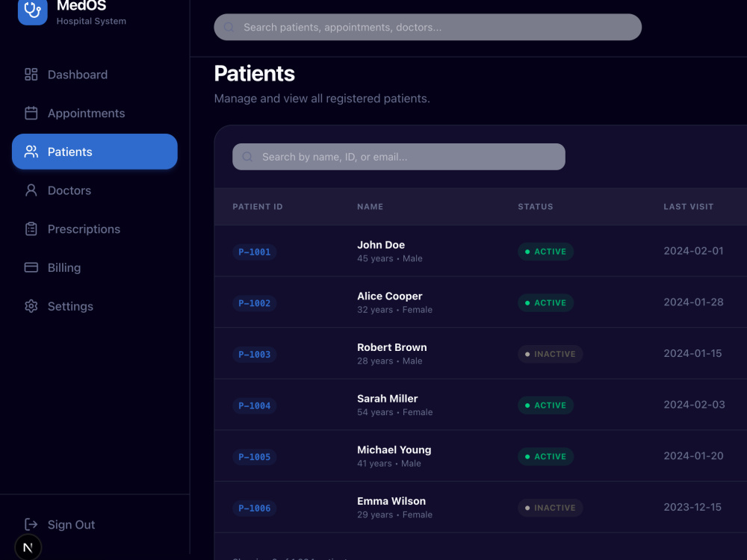Open patient ID badge P-1006
This screenshot has height=560, width=747.
pyautogui.click(x=255, y=508)
